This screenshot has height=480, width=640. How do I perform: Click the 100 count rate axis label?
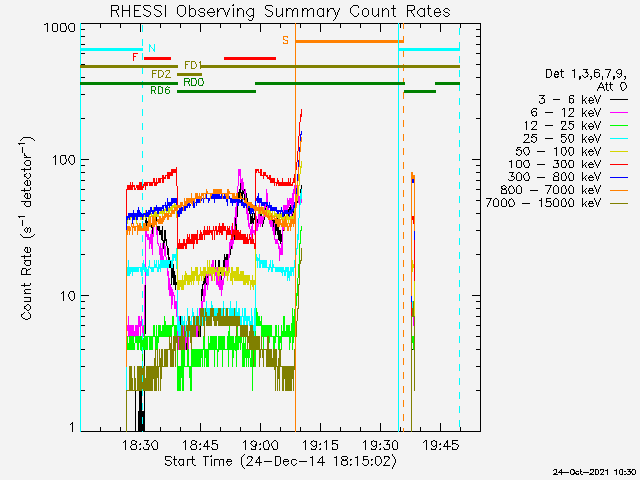click(64, 160)
